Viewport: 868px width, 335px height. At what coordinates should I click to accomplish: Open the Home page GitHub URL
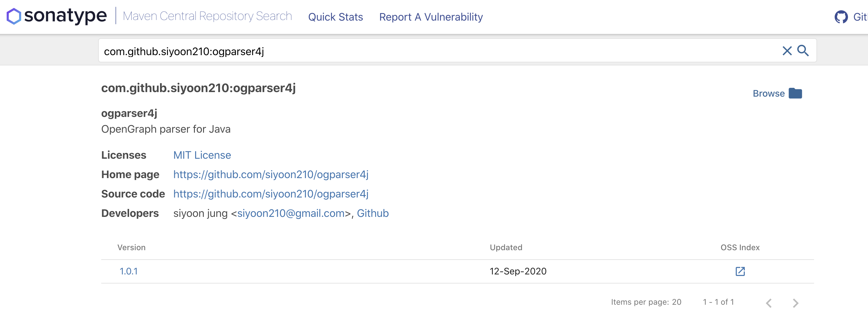pos(271,174)
